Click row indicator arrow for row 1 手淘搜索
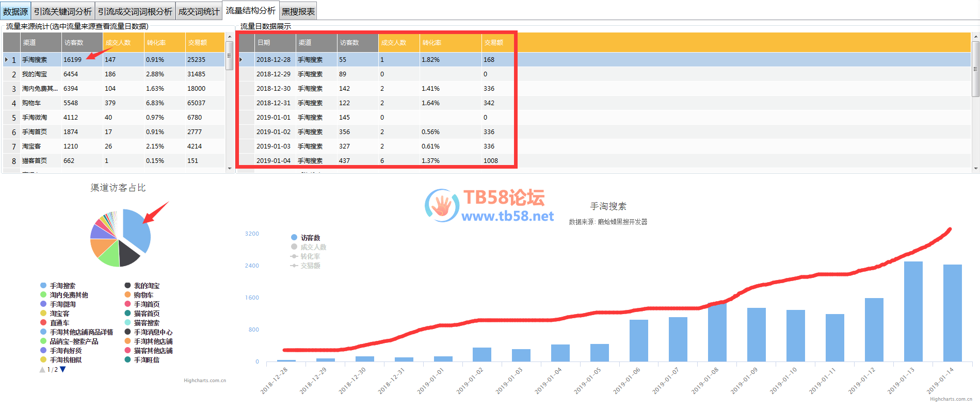Viewport: 980px width, 411px height. (6, 60)
